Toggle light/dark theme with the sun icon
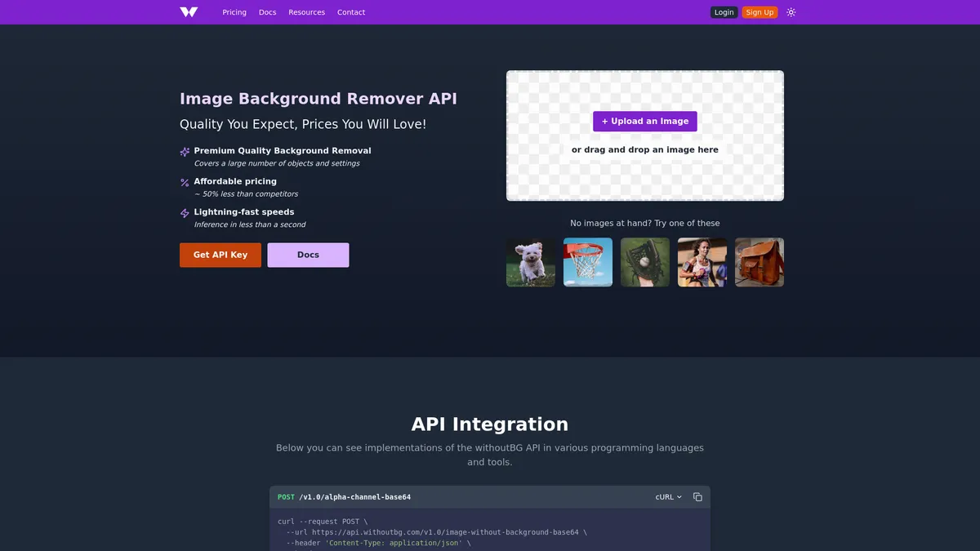 coord(790,11)
